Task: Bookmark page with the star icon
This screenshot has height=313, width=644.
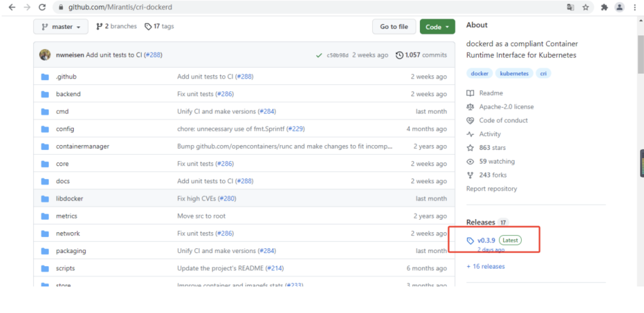Action: [586, 7]
